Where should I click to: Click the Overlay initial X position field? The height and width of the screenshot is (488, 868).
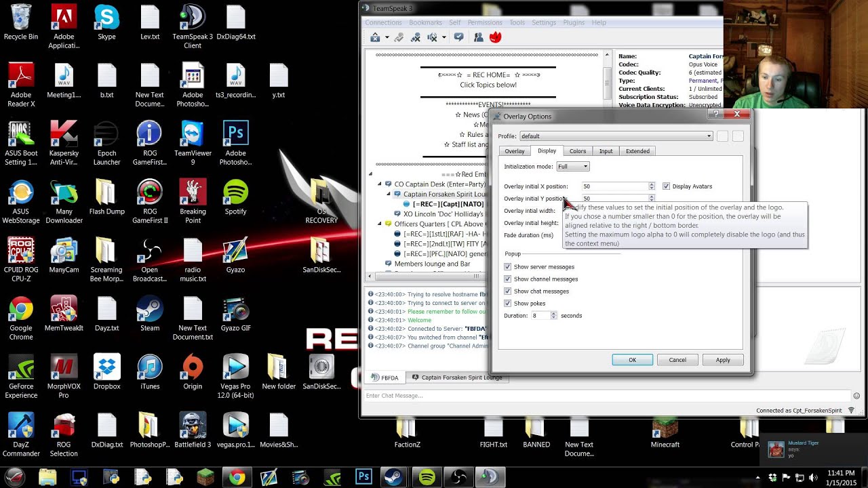click(614, 186)
